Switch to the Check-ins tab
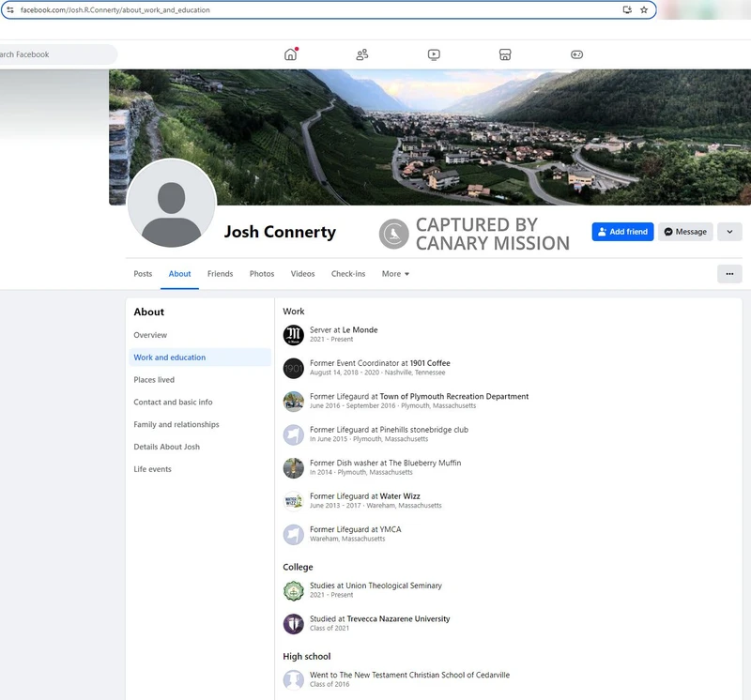This screenshot has width=751, height=700. coord(348,274)
